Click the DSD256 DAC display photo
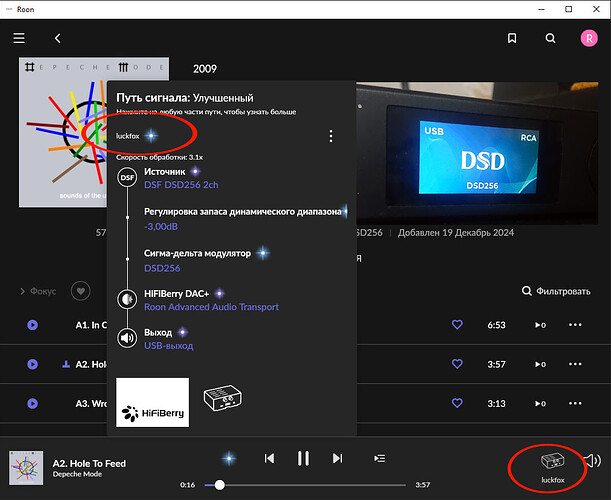 (477, 153)
